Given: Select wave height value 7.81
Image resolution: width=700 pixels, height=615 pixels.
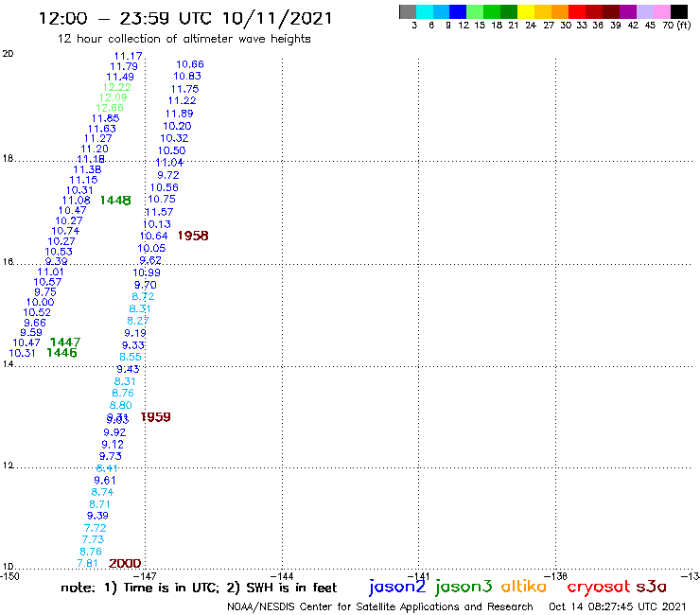Looking at the screenshot, I should [x=87, y=563].
